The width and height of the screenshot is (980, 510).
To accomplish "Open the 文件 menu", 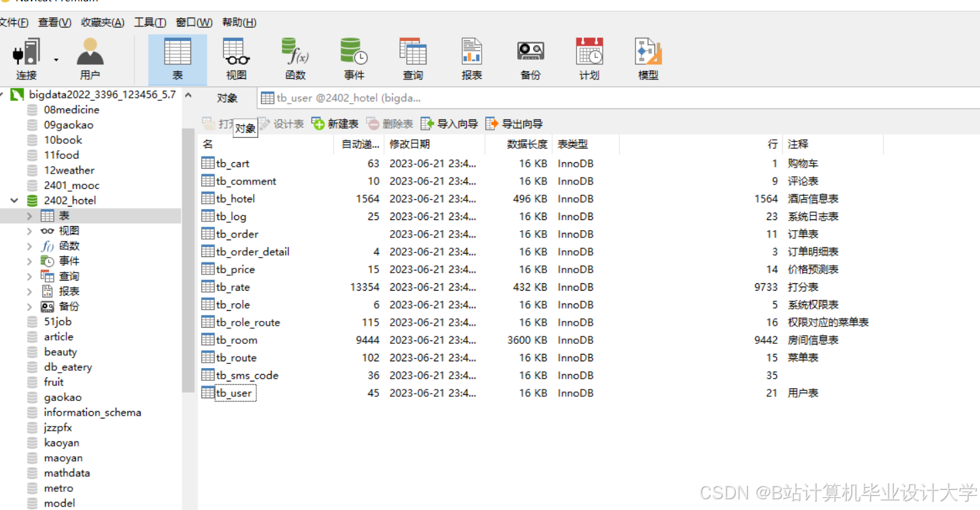I will click(13, 22).
